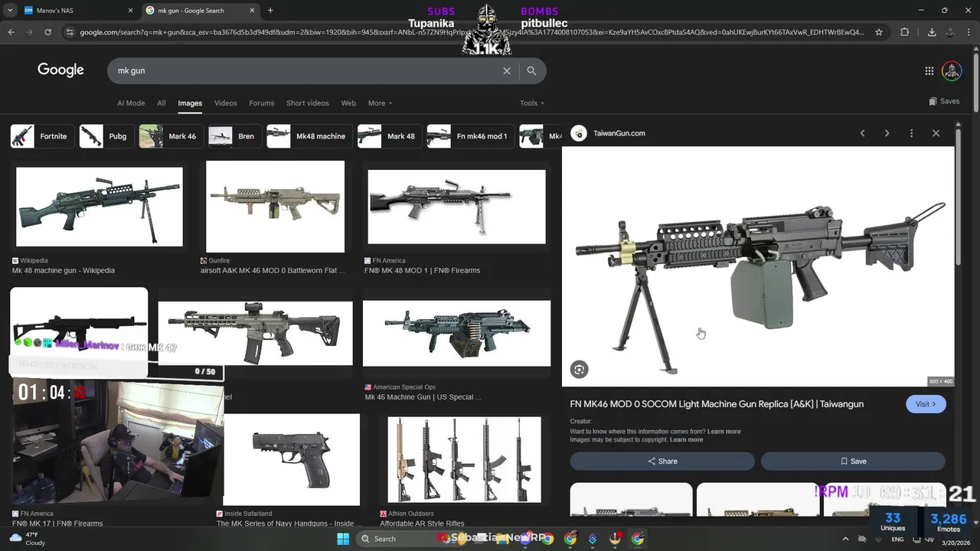Open the Web results tab

pos(348,103)
